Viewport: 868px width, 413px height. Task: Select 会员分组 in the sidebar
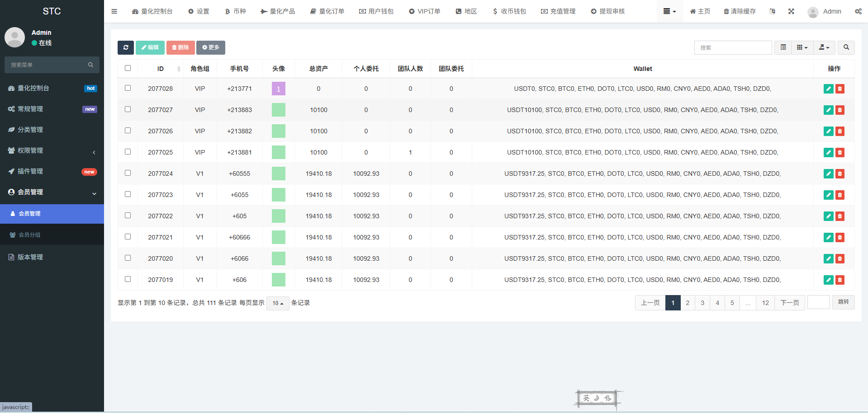pos(30,235)
